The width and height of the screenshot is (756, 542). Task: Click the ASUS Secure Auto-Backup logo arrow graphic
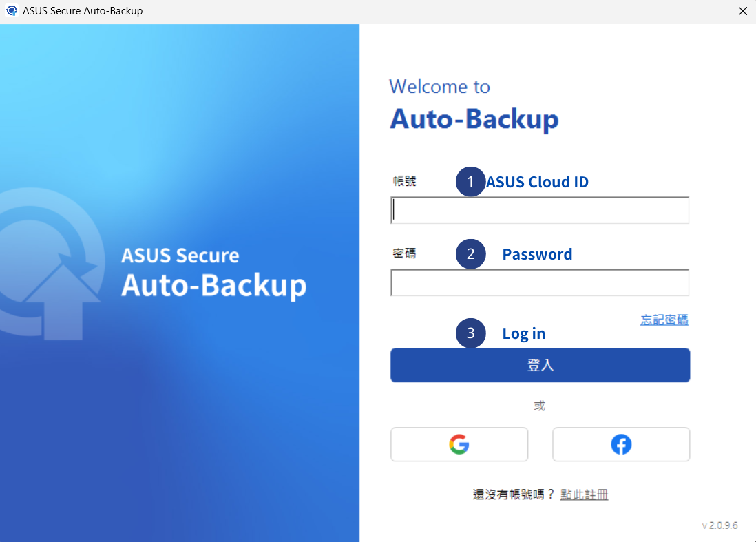(x=51, y=264)
